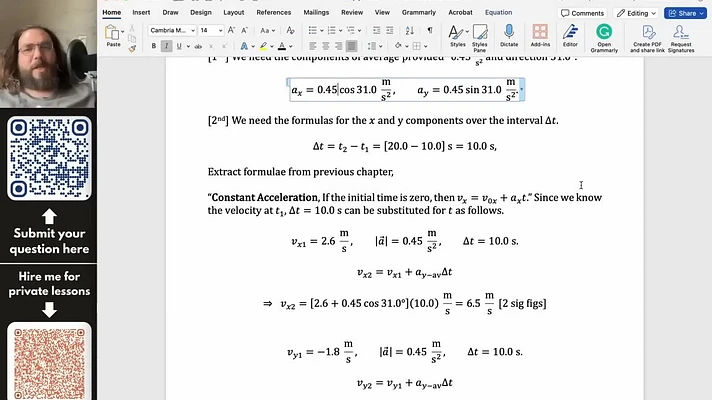Viewport: 712px width, 400px height.
Task: Click the Comments button
Action: pyautogui.click(x=582, y=13)
